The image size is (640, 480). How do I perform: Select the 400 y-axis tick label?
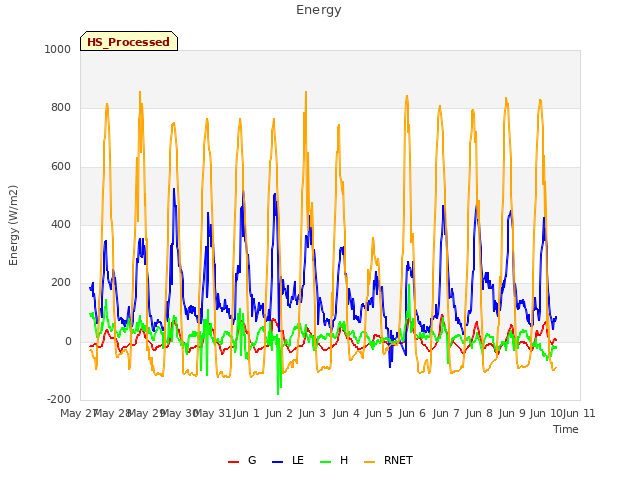61,224
